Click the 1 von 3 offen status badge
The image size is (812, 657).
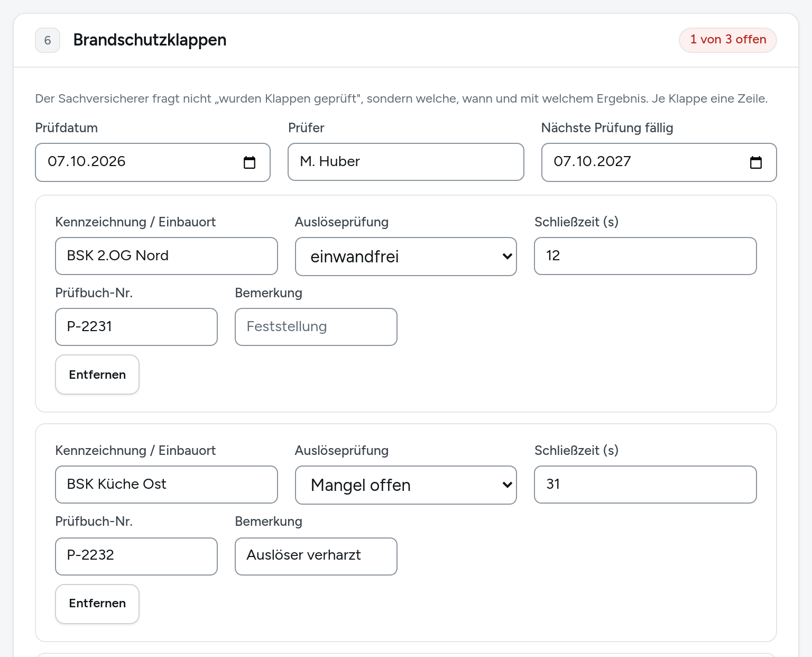(728, 40)
